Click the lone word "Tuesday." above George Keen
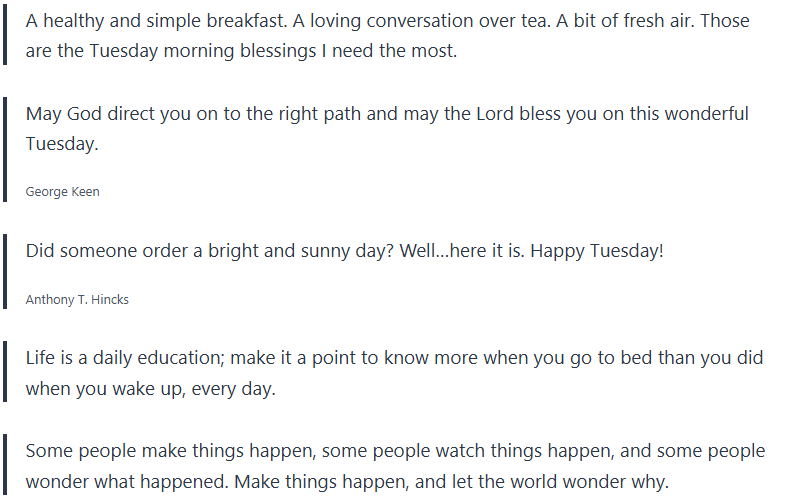Viewport: 804px width, 500px height. 62,145
